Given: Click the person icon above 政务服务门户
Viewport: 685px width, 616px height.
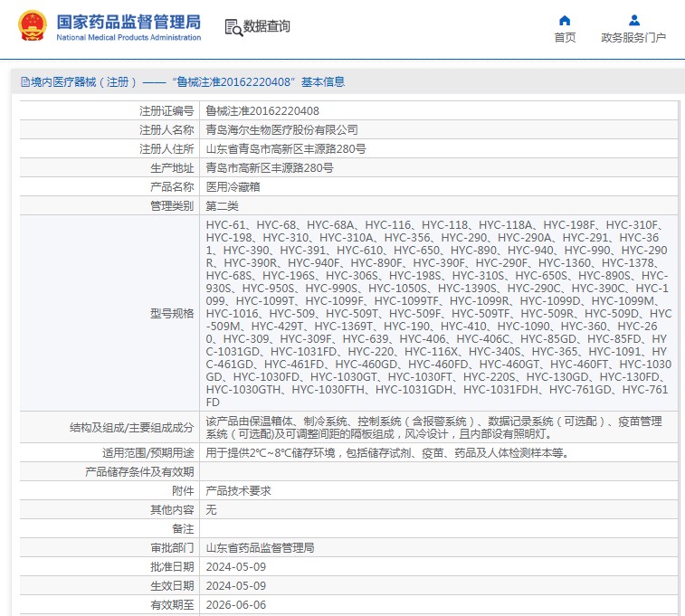Looking at the screenshot, I should [x=633, y=20].
